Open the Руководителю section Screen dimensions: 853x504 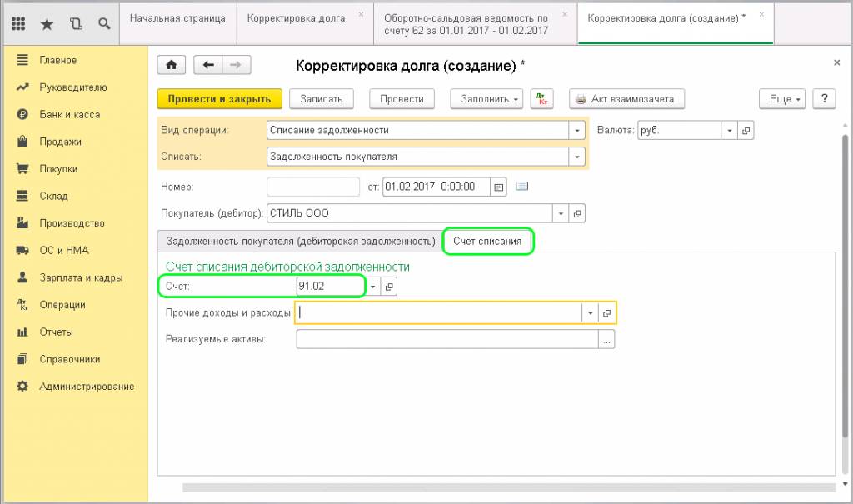[73, 87]
